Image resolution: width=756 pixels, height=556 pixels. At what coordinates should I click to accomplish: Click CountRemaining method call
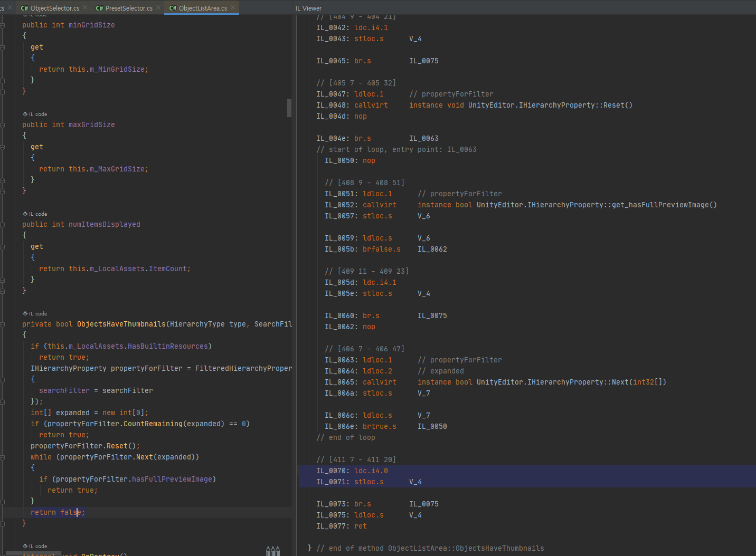click(153, 424)
